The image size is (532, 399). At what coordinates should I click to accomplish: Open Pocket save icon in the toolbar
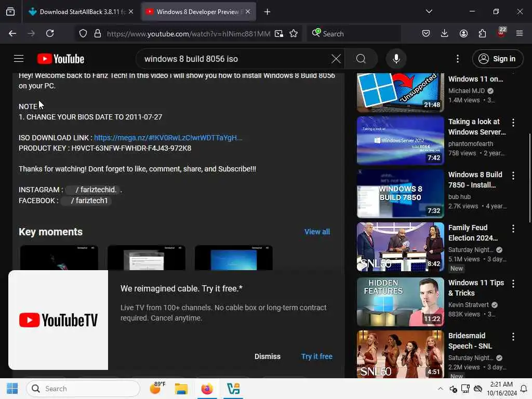(x=426, y=34)
